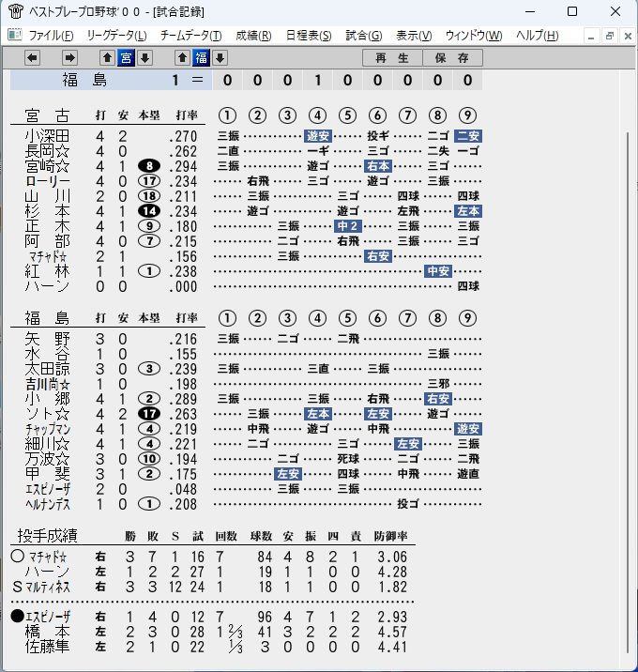Select the 福 team icon in toolbar
The width and height of the screenshot is (638, 672).
click(x=202, y=57)
